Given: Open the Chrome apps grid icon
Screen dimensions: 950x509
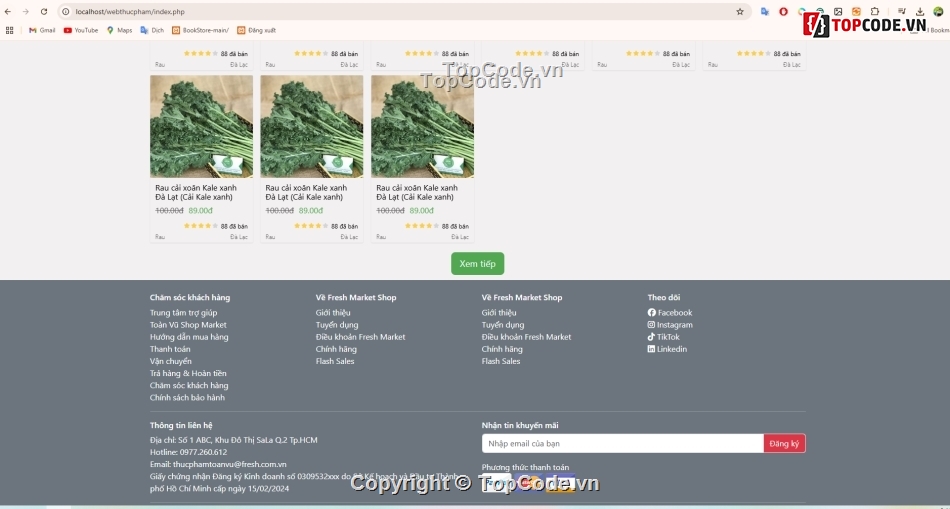Looking at the screenshot, I should pos(10,30).
